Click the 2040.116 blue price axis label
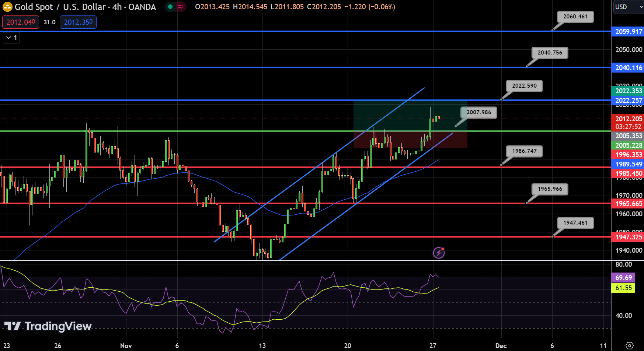The width and height of the screenshot is (644, 351). point(628,68)
